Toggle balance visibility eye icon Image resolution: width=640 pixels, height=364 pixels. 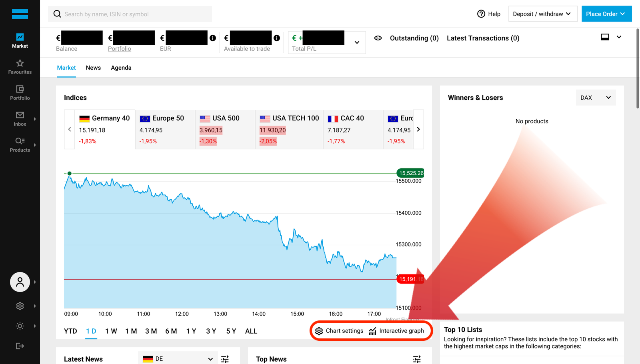[378, 38]
